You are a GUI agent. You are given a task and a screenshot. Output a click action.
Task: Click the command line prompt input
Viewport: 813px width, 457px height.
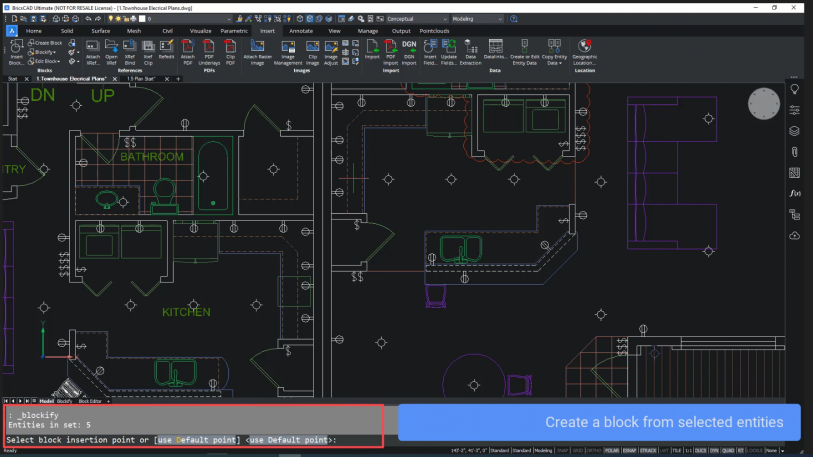[x=194, y=440]
